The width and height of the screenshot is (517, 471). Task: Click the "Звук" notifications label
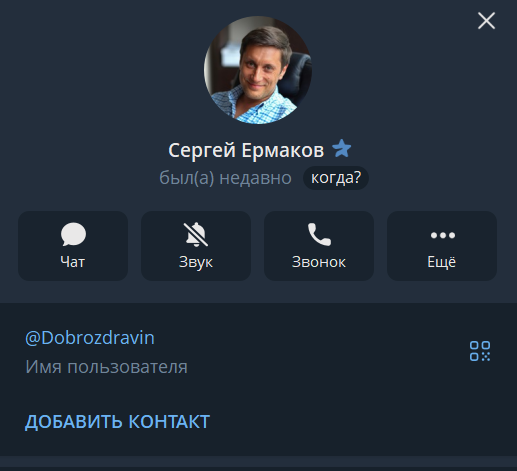[196, 262]
